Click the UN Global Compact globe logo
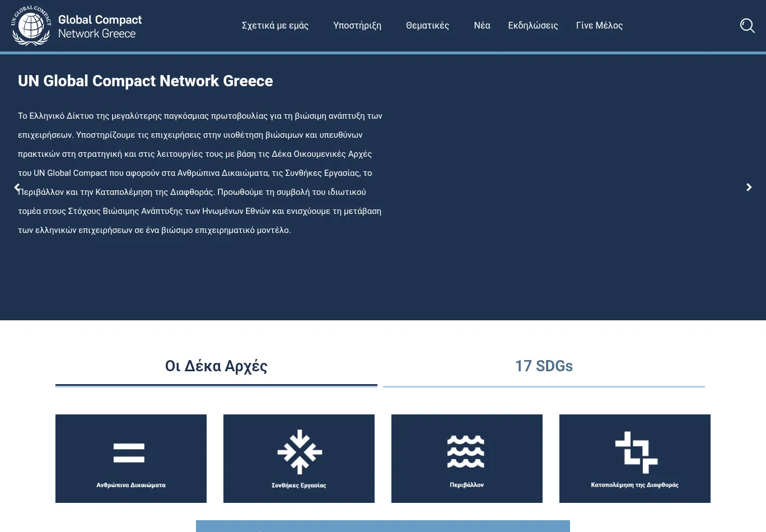The width and height of the screenshot is (766, 532). click(31, 25)
